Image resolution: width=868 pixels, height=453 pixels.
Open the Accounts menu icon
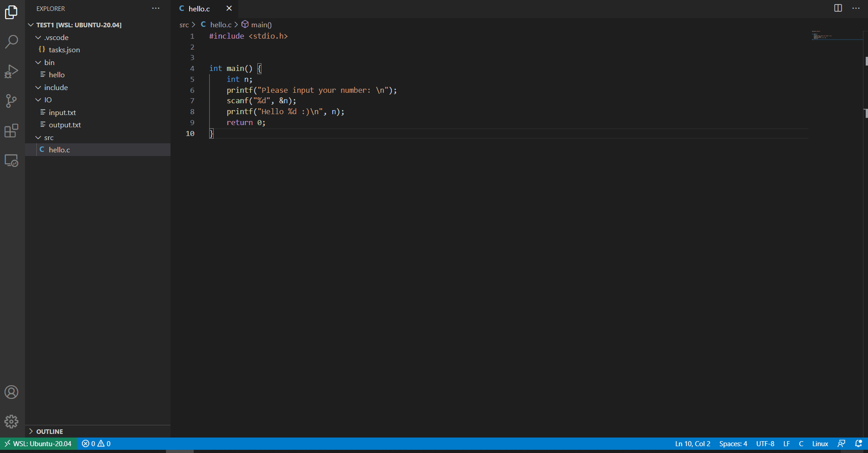point(11,392)
